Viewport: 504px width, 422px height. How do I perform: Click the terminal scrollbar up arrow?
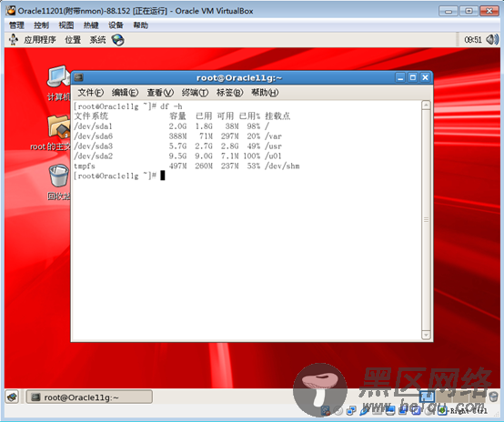(426, 105)
